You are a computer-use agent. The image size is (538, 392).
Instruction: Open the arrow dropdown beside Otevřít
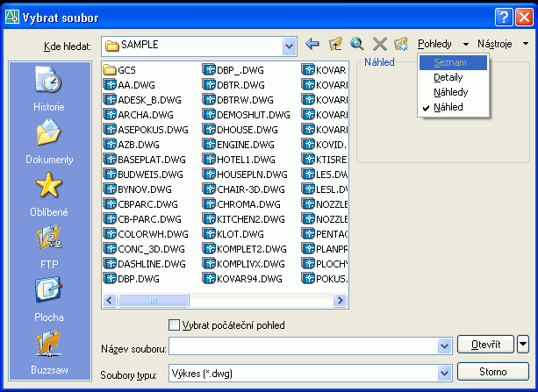[x=523, y=345]
